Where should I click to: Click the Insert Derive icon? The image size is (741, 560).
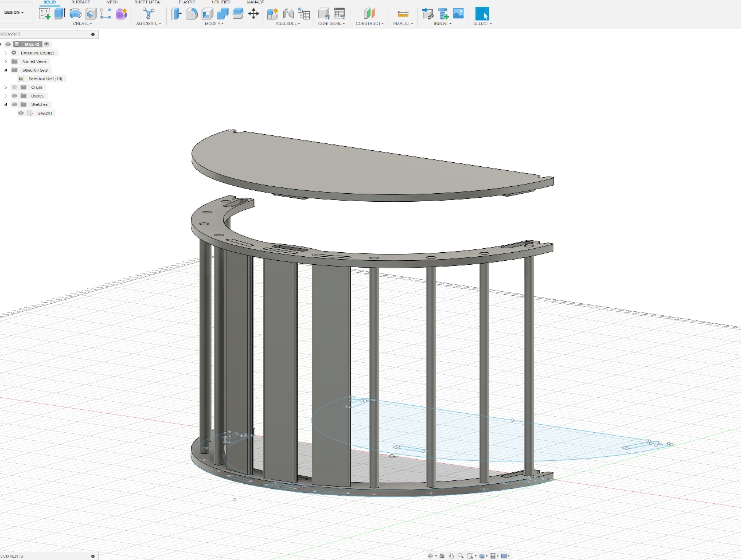(428, 13)
